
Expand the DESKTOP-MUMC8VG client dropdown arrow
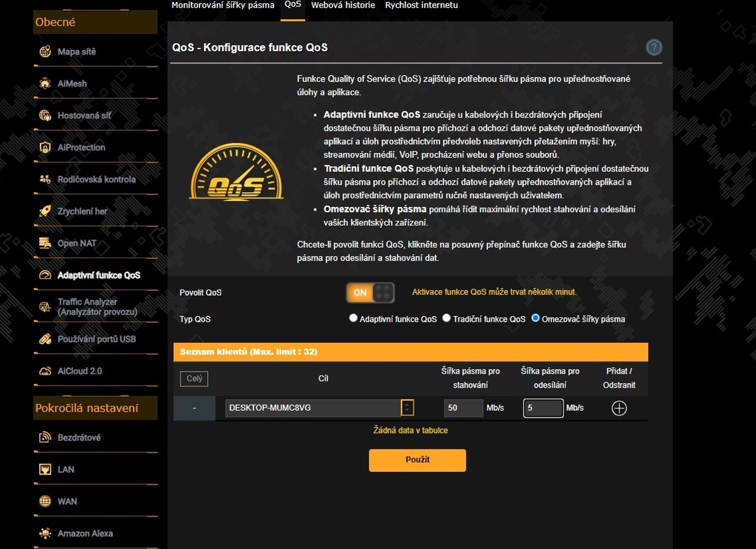point(407,408)
